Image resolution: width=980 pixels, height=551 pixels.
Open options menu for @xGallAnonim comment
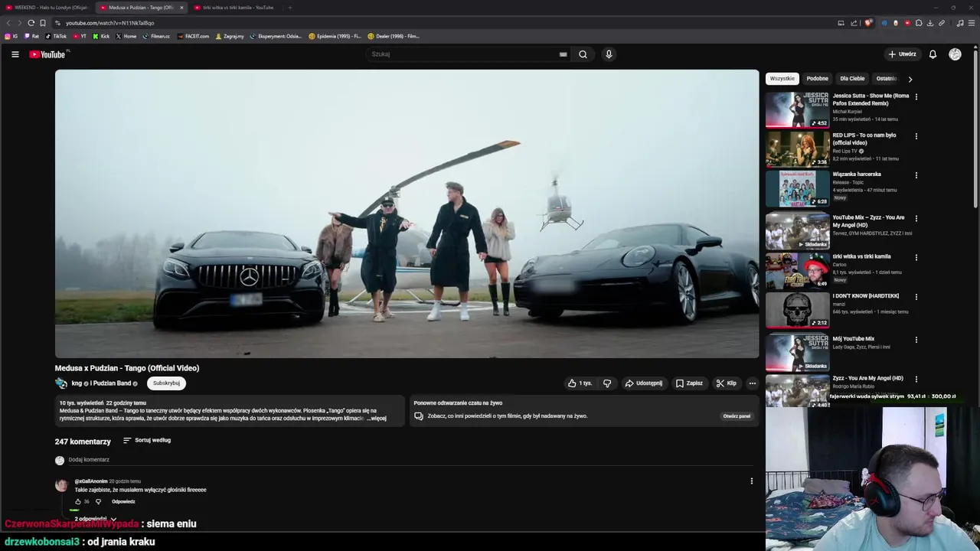point(752,481)
